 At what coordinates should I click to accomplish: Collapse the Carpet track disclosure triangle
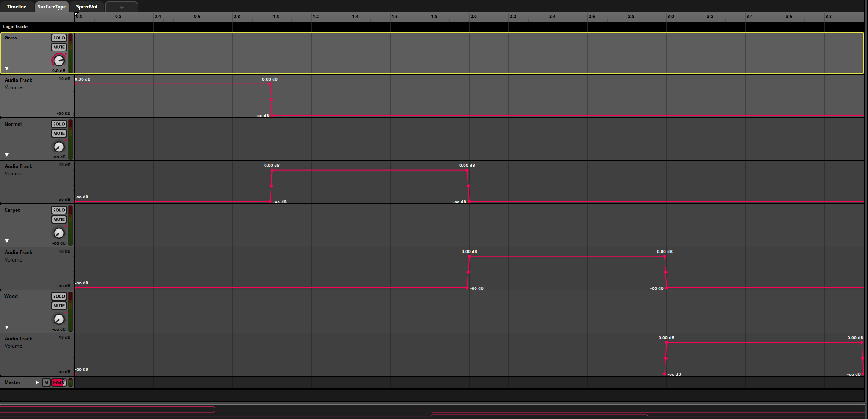tap(7, 241)
